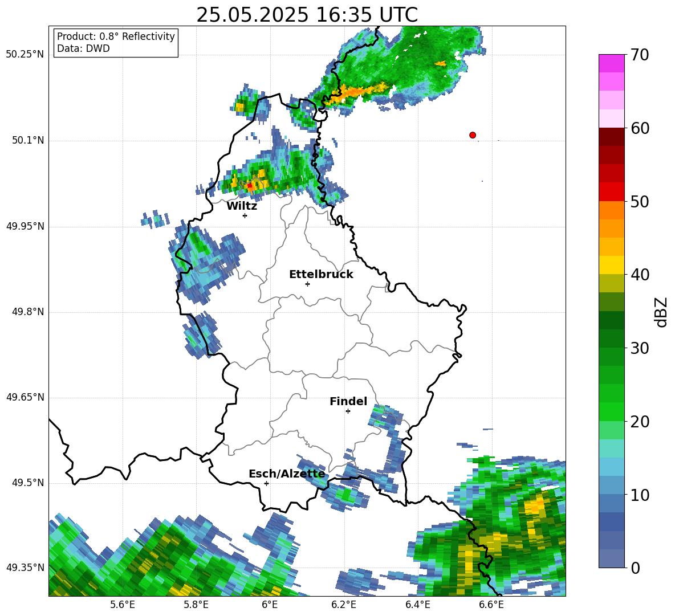Pick the dark maroon band below 60 dBZ
675x616 pixels.
pyautogui.click(x=611, y=137)
